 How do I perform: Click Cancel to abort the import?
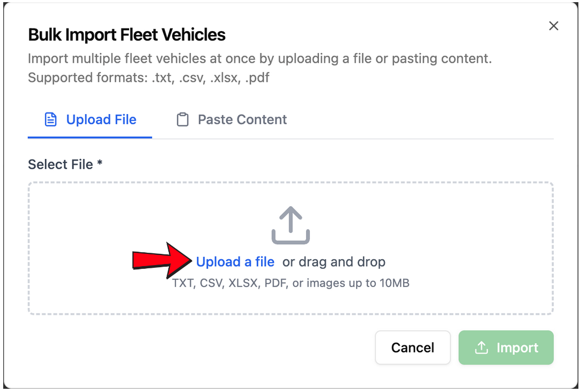412,348
